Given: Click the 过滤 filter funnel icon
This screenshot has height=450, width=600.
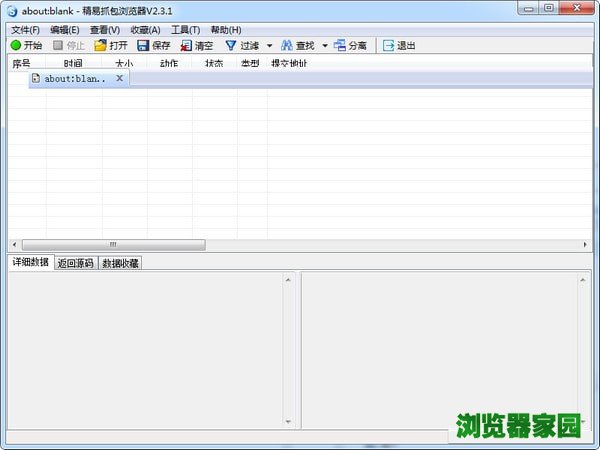Looking at the screenshot, I should pyautogui.click(x=231, y=46).
